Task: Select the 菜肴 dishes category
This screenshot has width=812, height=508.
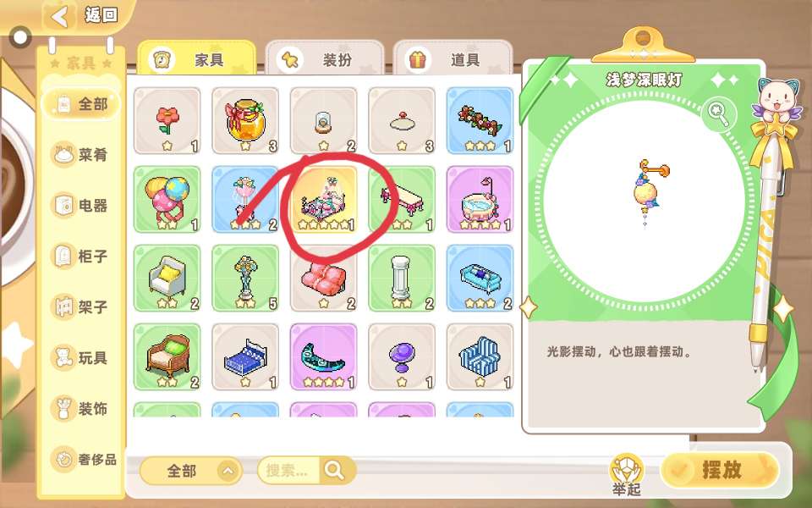Action: pos(80,154)
